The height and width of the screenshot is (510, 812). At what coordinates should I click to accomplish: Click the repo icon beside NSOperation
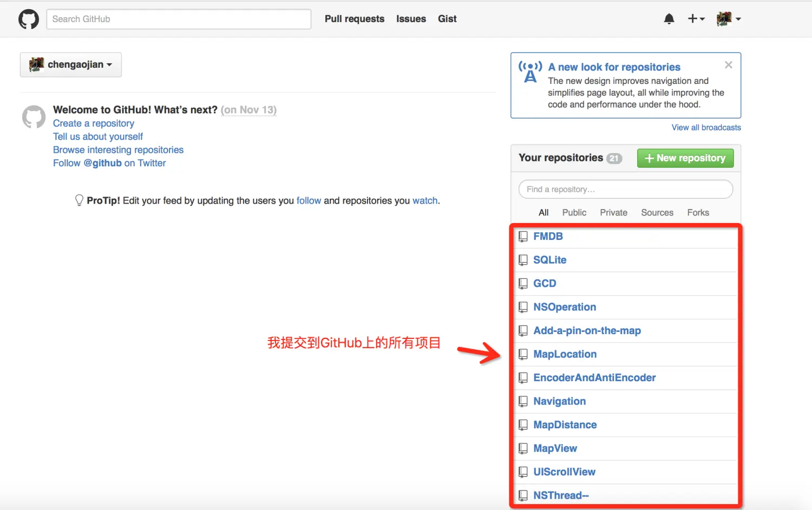click(523, 308)
